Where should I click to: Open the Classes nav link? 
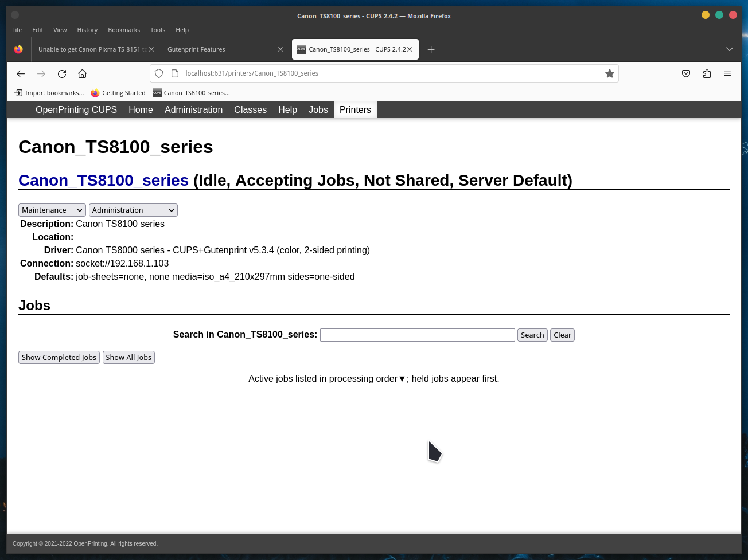[250, 110]
